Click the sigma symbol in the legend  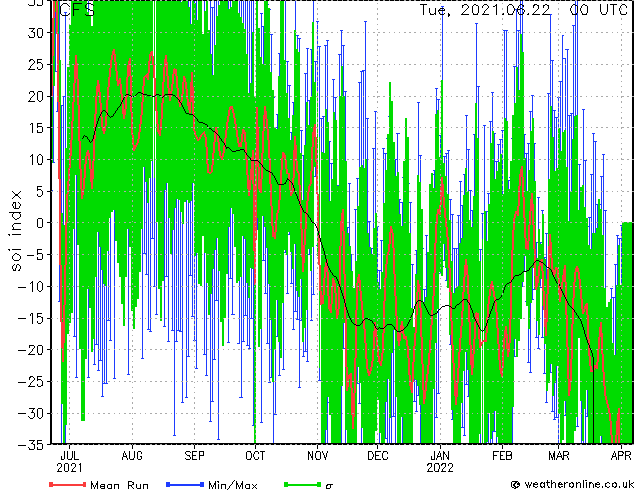click(x=329, y=486)
